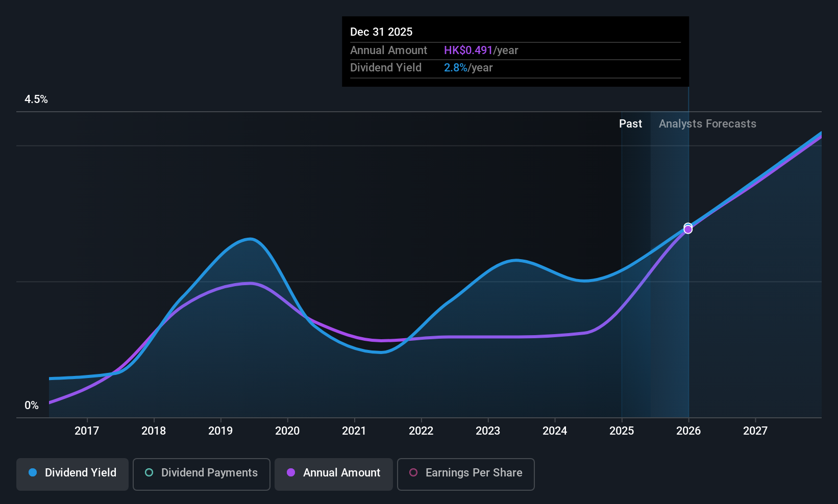Click the 2022 x-axis label
The width and height of the screenshot is (838, 504).
coord(421,431)
